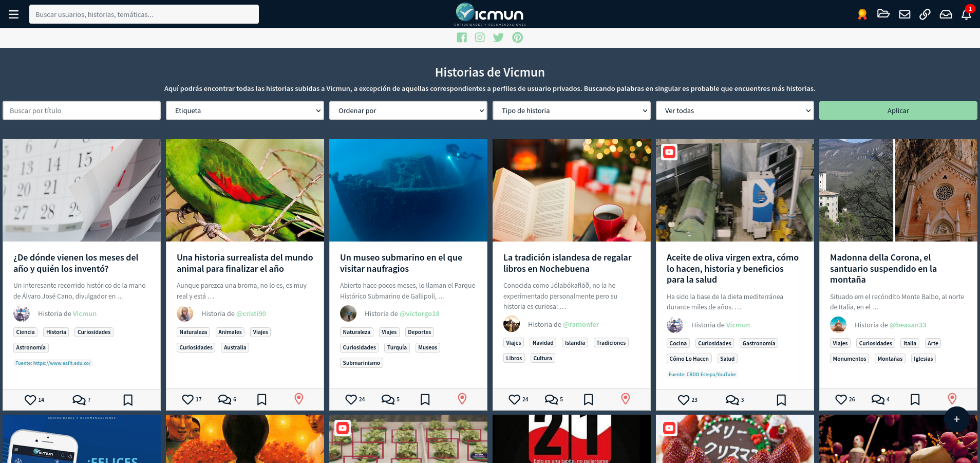This screenshot has height=463, width=980.
Task: Select the Turquía tag
Action: tap(397, 347)
